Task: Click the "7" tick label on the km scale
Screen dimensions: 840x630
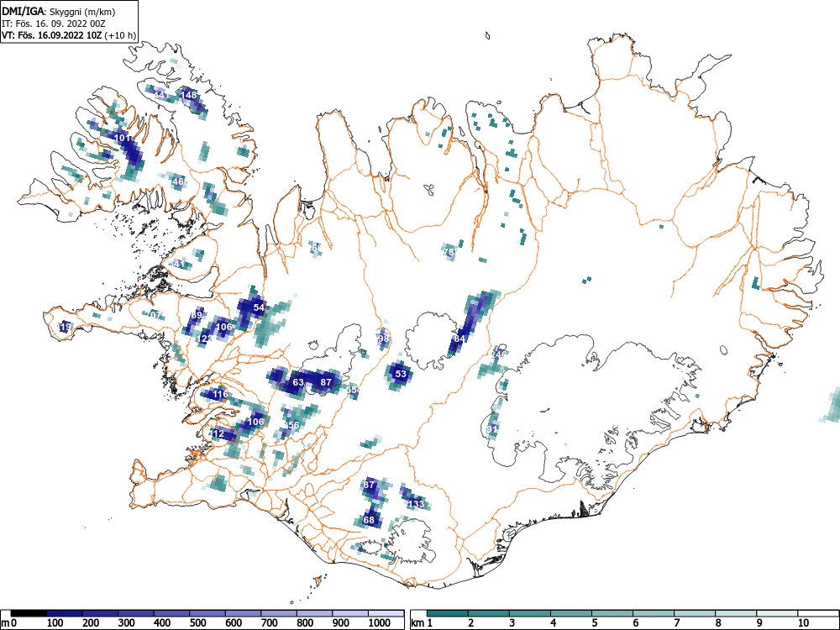Action: 676,623
